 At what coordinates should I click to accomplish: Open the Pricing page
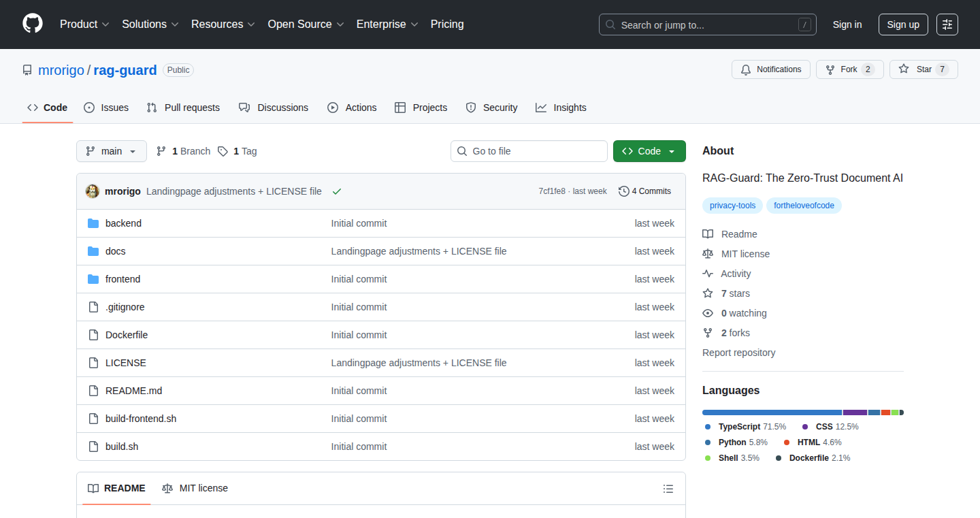(x=447, y=24)
